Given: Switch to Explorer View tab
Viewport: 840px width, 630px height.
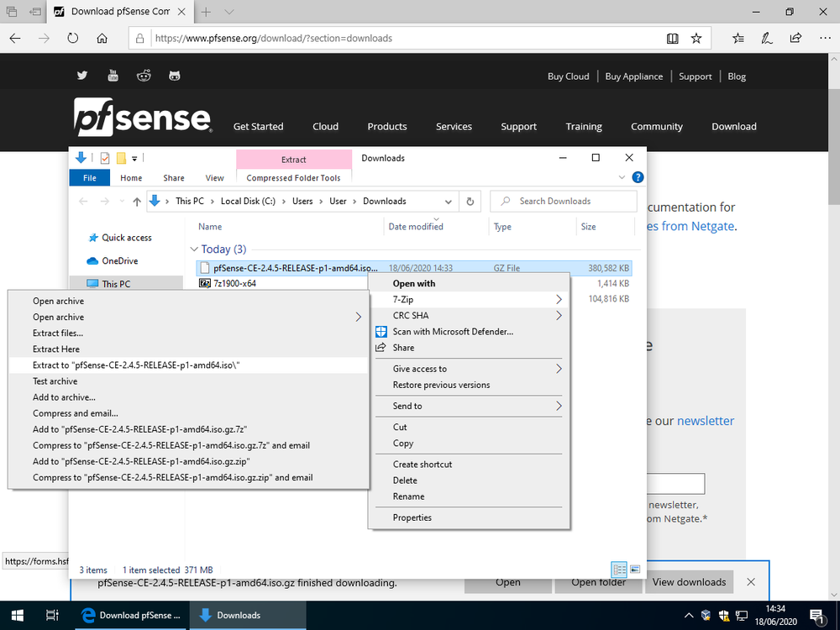Looking at the screenshot, I should (214, 178).
